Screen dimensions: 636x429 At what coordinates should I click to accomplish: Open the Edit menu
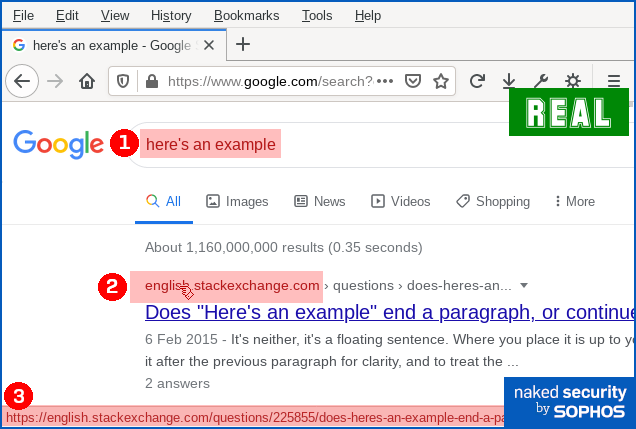point(67,15)
